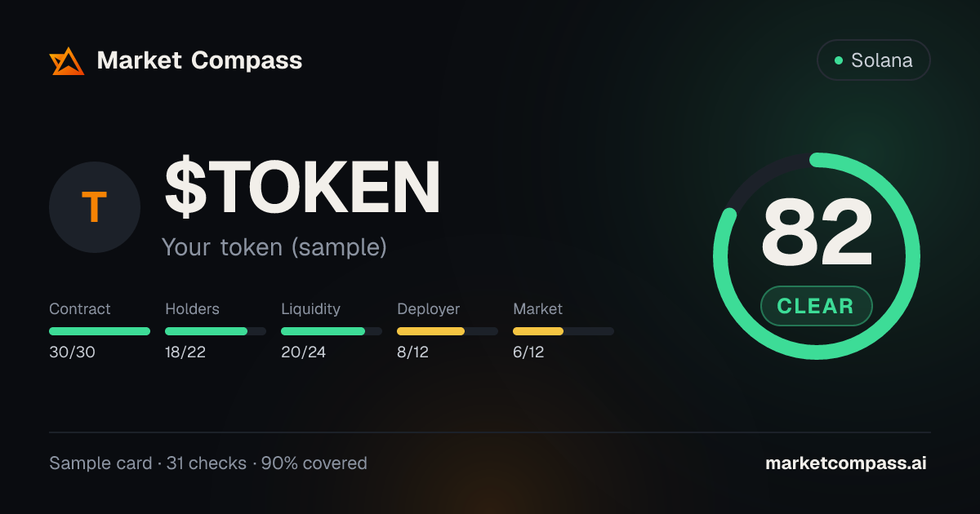The image size is (980, 514).
Task: Click the Contract score progress bar
Action: click(x=100, y=331)
